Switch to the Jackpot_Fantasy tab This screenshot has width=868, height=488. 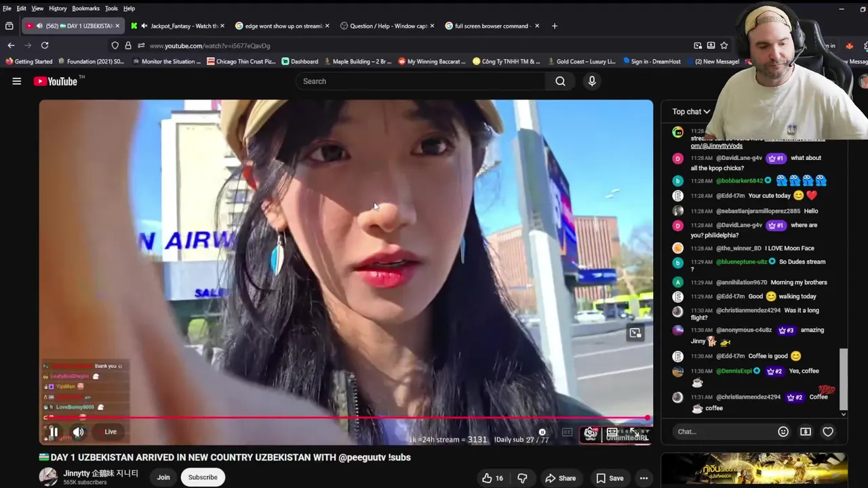point(178,26)
